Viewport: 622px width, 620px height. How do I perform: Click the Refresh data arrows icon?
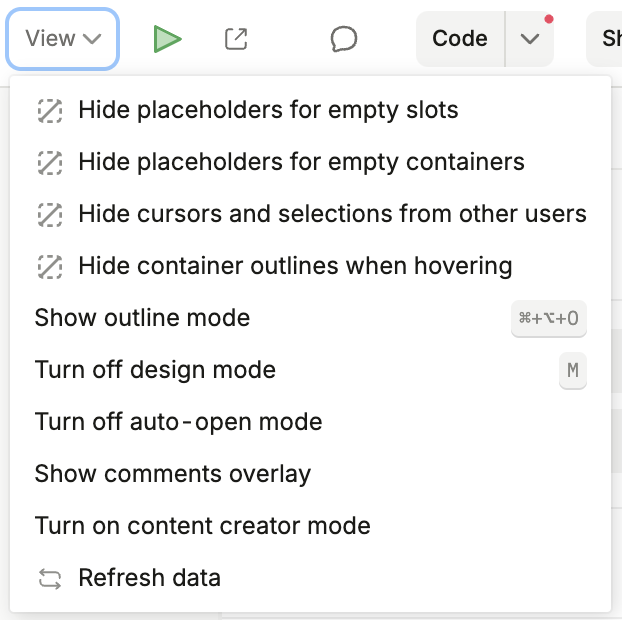[50, 578]
